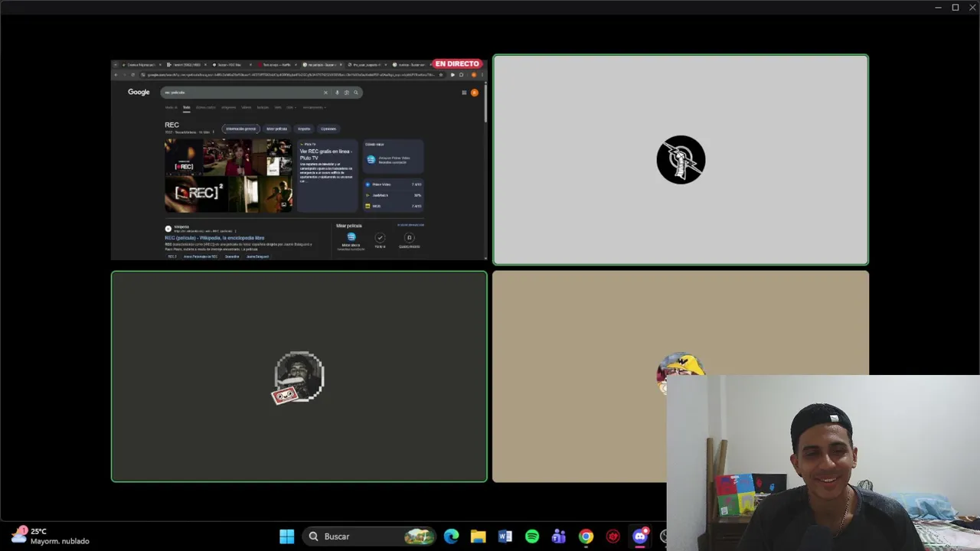The image size is (980, 551).
Task: Select the Mirar película chip
Action: [276, 129]
